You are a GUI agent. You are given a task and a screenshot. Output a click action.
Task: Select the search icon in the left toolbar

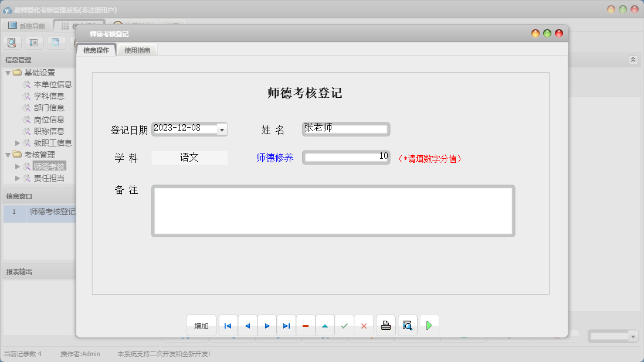click(12, 42)
